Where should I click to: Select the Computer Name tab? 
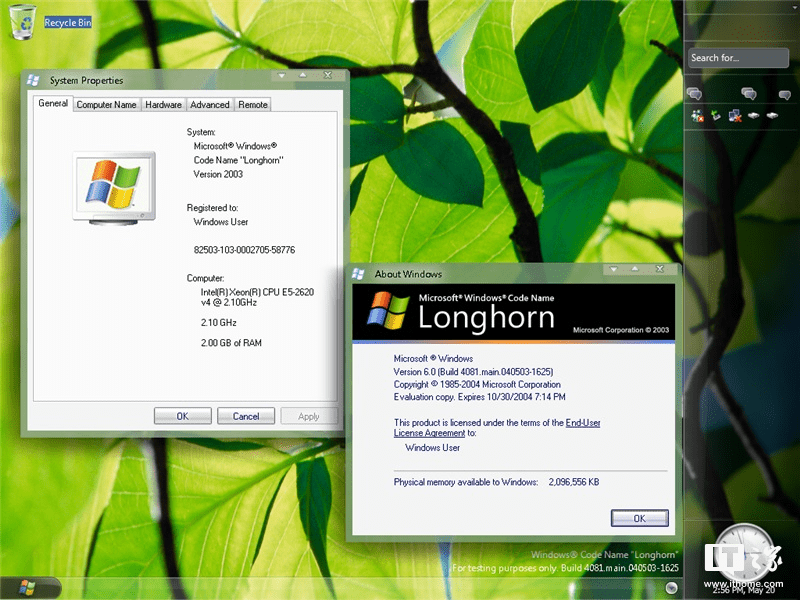(x=106, y=103)
